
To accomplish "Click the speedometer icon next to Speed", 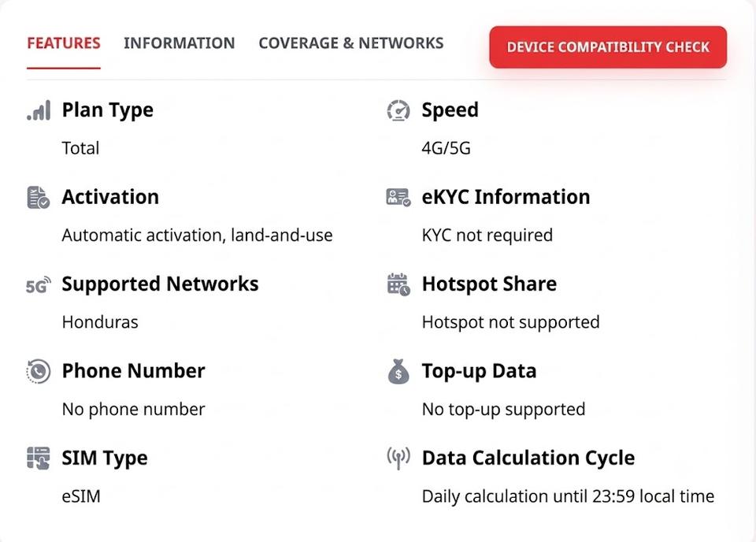I will click(x=398, y=110).
